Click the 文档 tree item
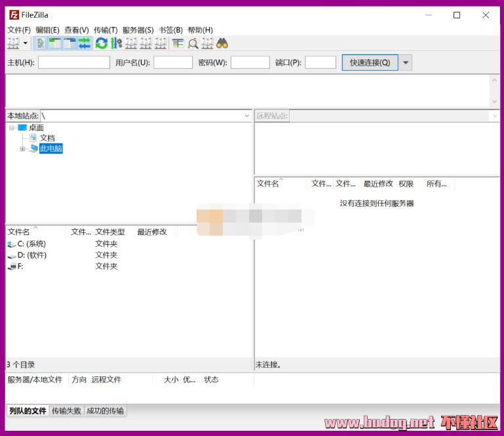Image resolution: width=504 pixels, height=436 pixels. coord(47,138)
